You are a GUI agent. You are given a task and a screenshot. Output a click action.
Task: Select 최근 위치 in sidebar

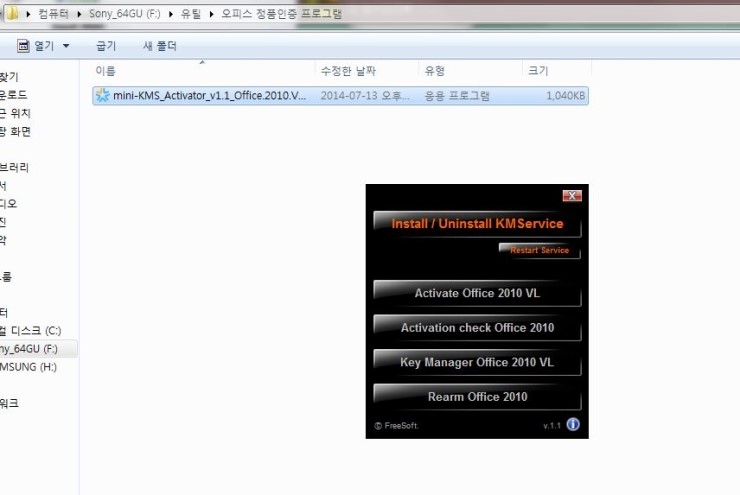coord(16,113)
